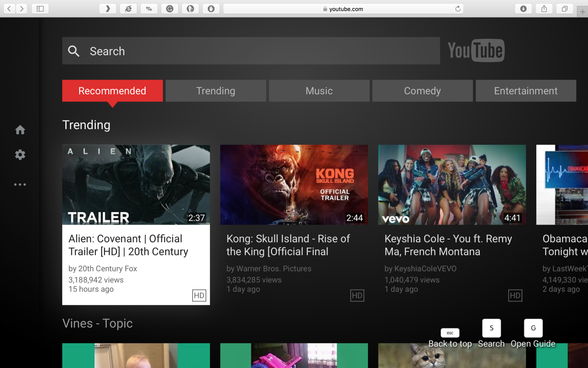Click the YouTube settings gear icon
This screenshot has width=588, height=368.
(20, 154)
